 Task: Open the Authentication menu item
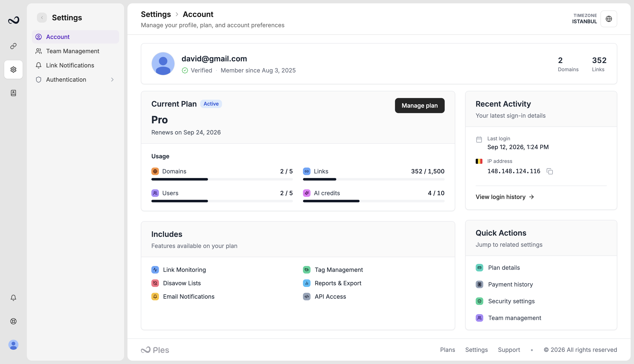click(75, 80)
